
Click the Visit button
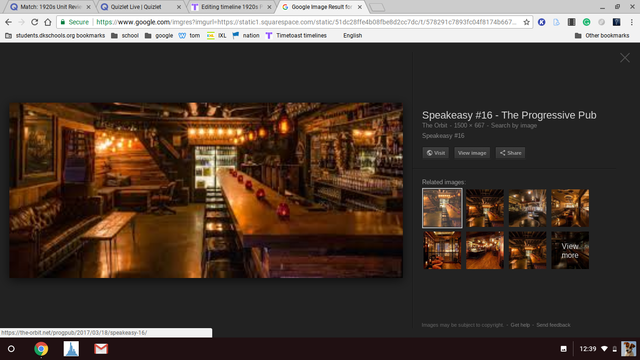pyautogui.click(x=436, y=153)
